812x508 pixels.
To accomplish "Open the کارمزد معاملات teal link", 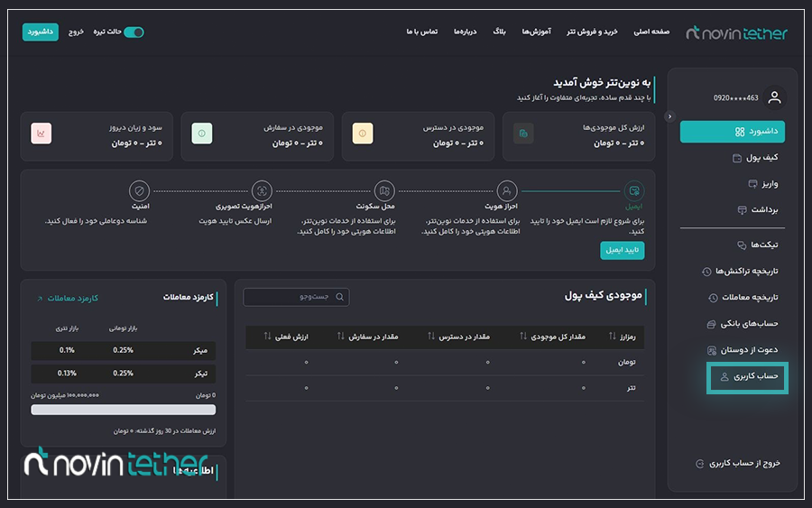I will [x=69, y=299].
